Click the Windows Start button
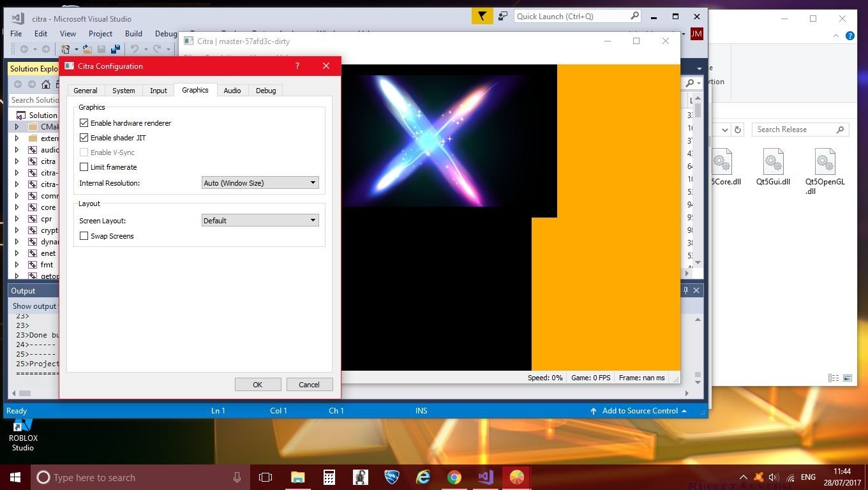Viewport: 868px width, 490px height. [15, 477]
